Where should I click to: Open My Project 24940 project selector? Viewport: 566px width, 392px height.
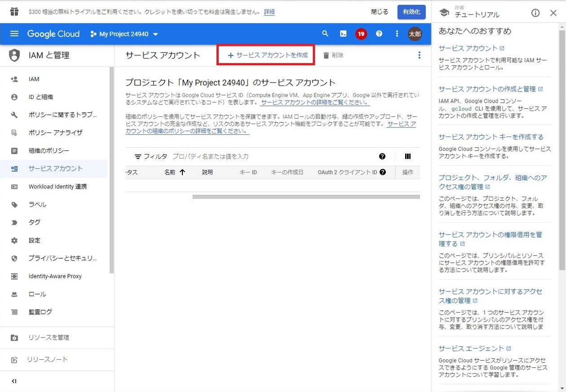pyautogui.click(x=124, y=34)
